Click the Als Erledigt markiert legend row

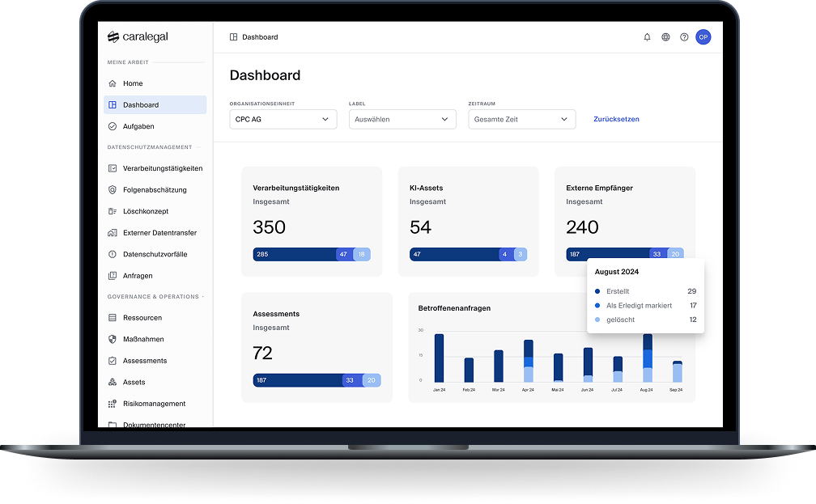645,305
